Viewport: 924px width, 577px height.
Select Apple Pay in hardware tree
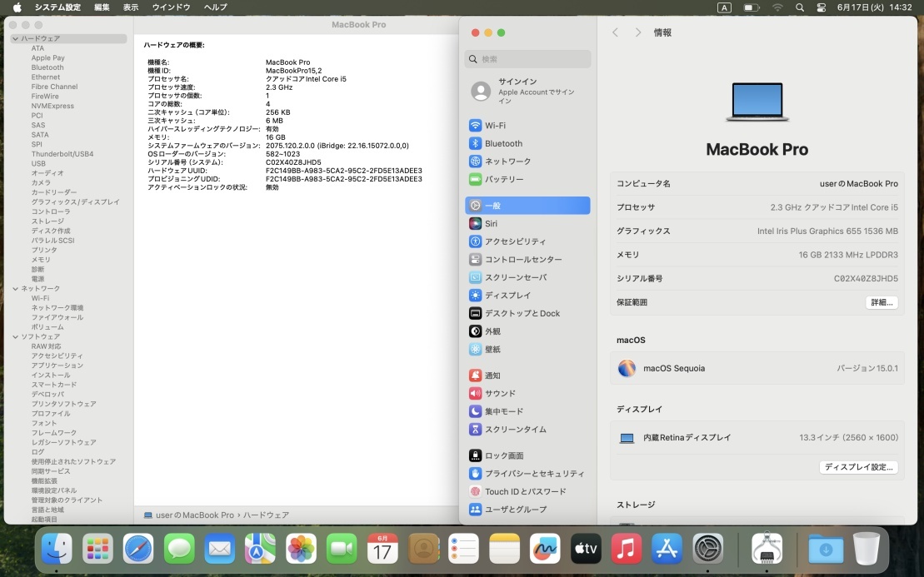47,58
